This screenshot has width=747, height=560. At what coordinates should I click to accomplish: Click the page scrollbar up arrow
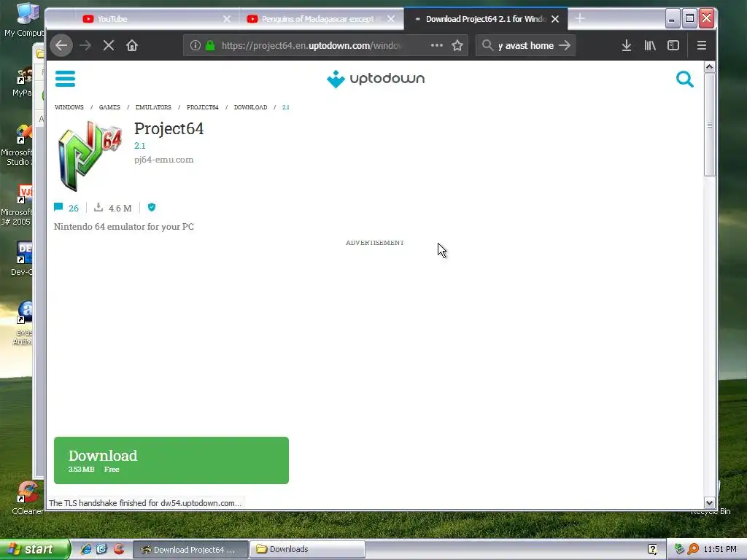coord(709,67)
